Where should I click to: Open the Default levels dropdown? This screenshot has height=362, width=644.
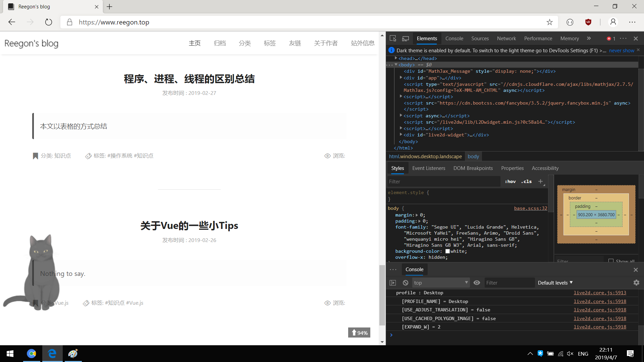pyautogui.click(x=555, y=283)
